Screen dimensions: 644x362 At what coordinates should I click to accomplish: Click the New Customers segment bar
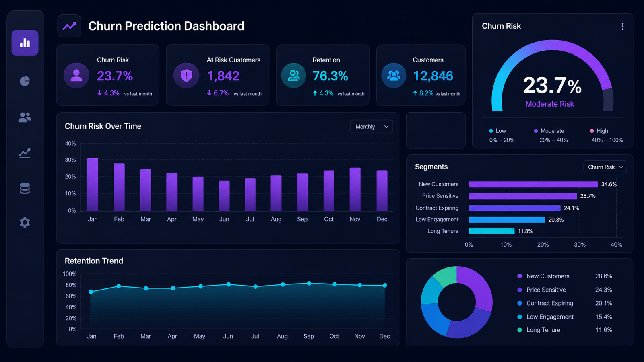click(533, 184)
